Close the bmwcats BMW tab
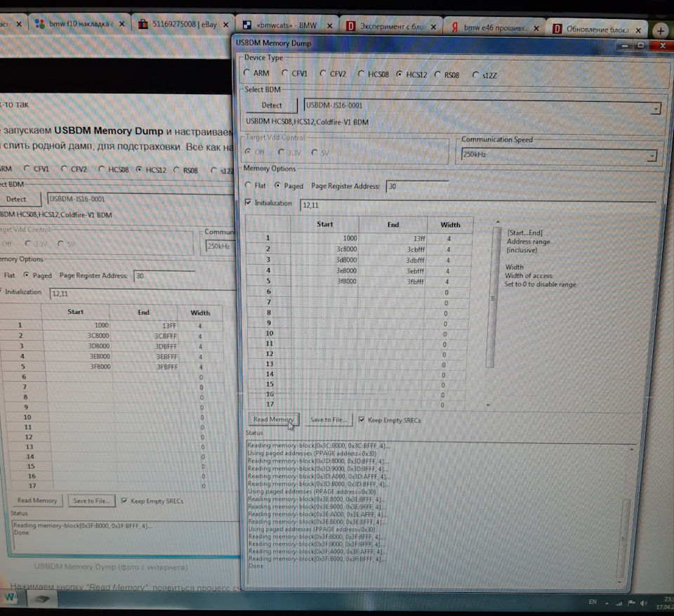Image resolution: width=674 pixels, height=616 pixels. pyautogui.click(x=330, y=26)
